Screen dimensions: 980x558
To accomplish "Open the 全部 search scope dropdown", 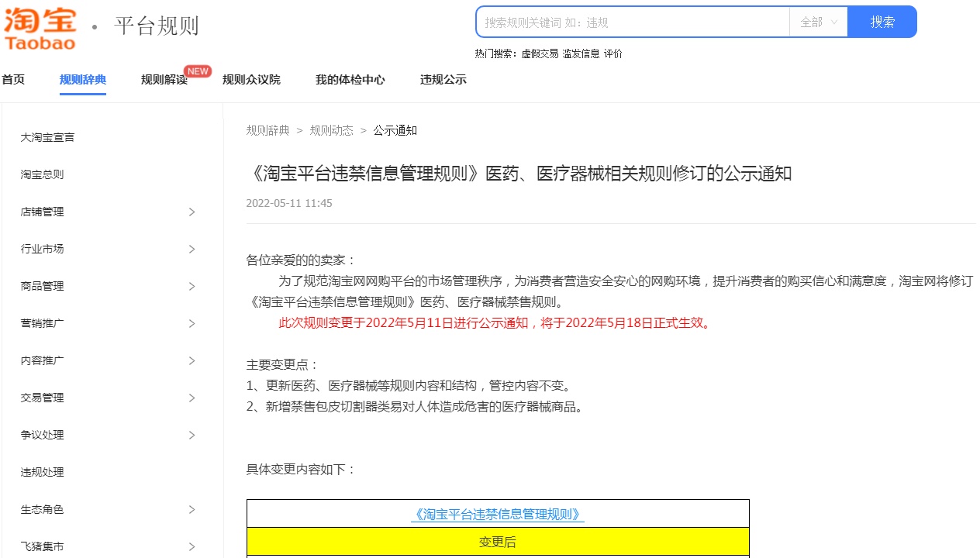I will [x=819, y=22].
